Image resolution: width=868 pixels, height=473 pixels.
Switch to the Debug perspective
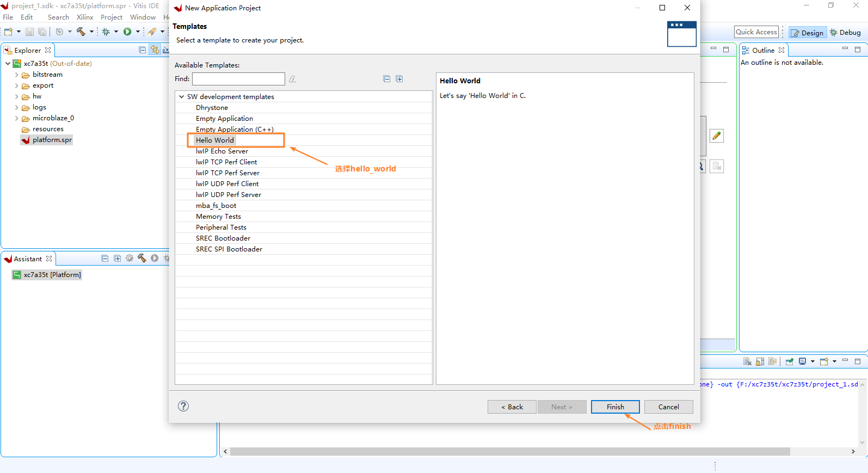tap(845, 33)
